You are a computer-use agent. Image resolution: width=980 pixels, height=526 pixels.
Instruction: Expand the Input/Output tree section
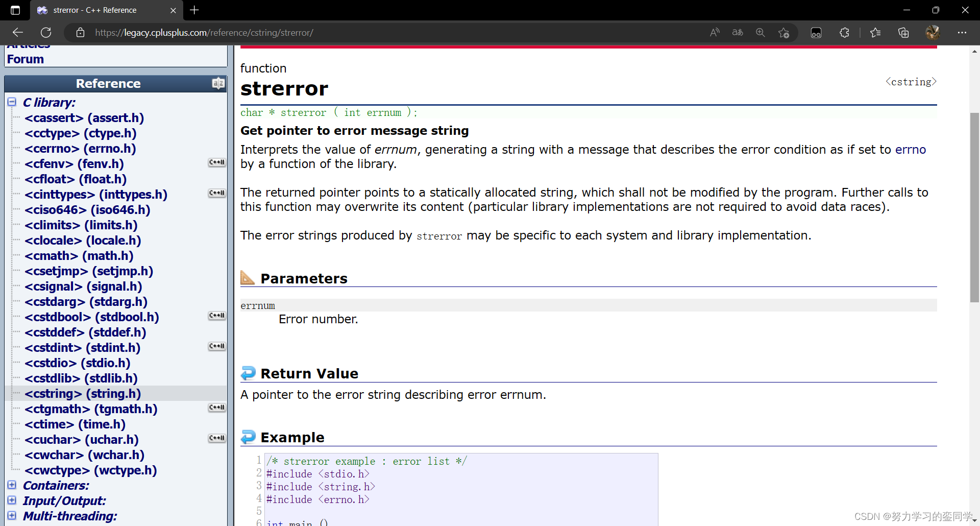tap(12, 500)
